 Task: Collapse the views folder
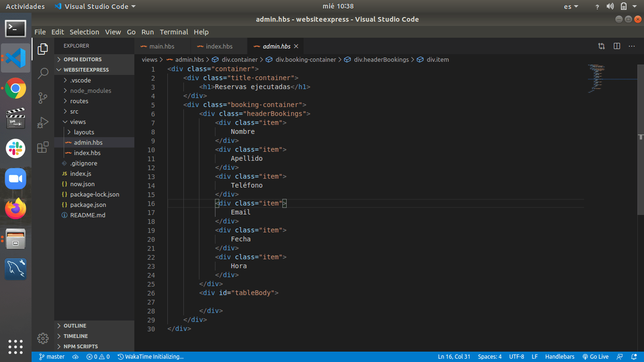pos(78,122)
